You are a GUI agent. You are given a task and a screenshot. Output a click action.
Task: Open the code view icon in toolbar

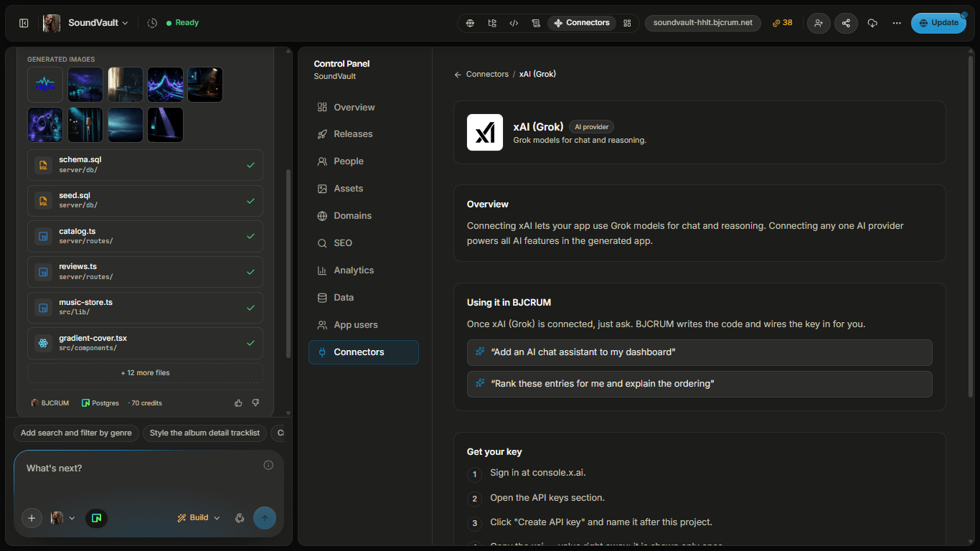point(514,23)
